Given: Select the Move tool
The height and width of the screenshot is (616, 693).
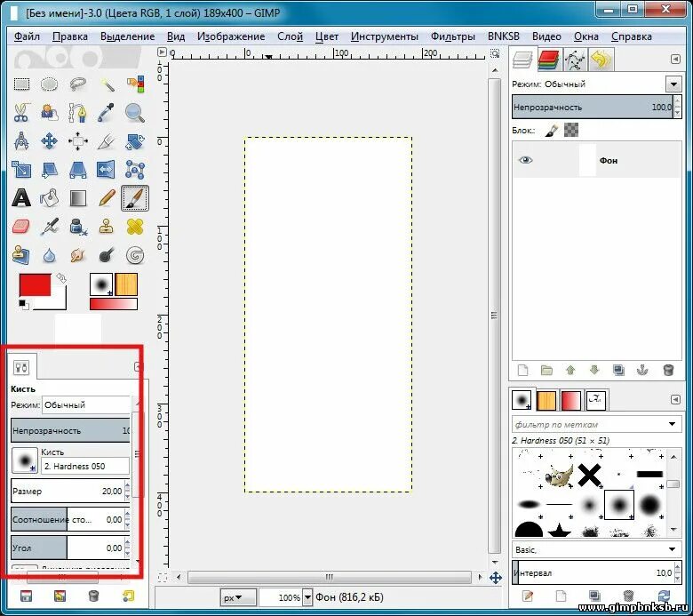Looking at the screenshot, I should tap(49, 141).
